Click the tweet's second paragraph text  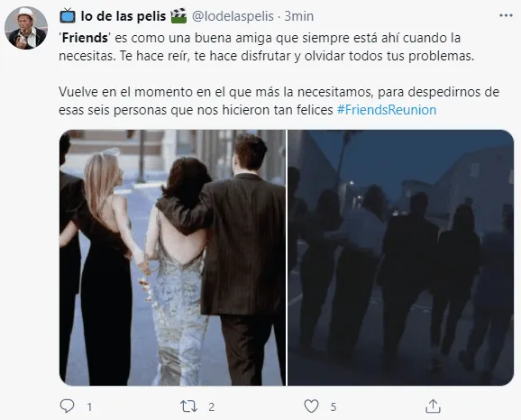click(279, 101)
